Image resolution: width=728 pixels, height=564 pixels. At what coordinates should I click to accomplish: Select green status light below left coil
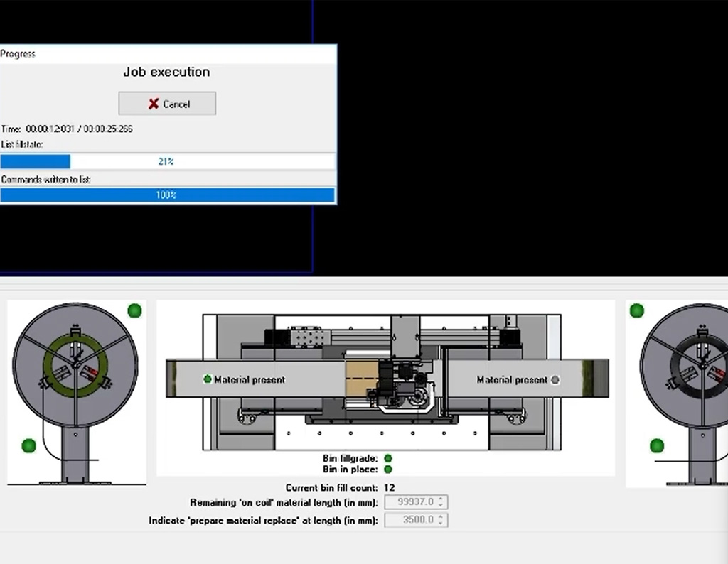pos(29,445)
